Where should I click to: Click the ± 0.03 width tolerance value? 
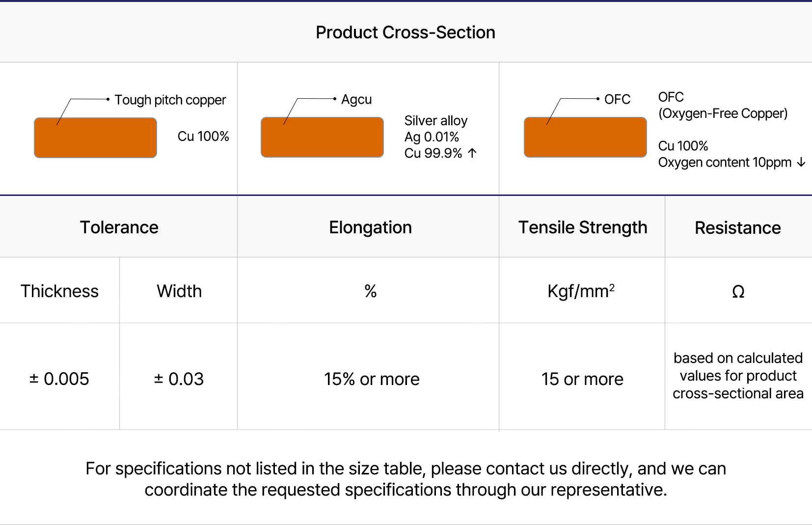pyautogui.click(x=179, y=379)
